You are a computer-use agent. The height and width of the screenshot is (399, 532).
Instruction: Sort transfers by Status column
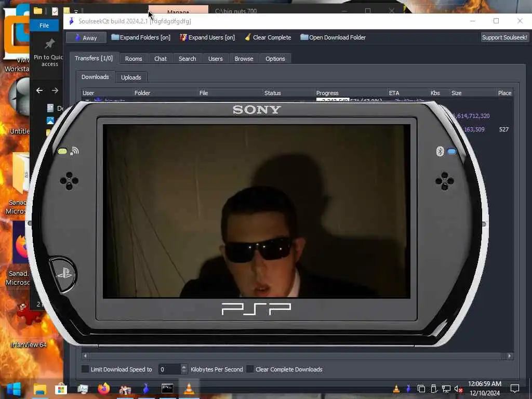click(289, 93)
